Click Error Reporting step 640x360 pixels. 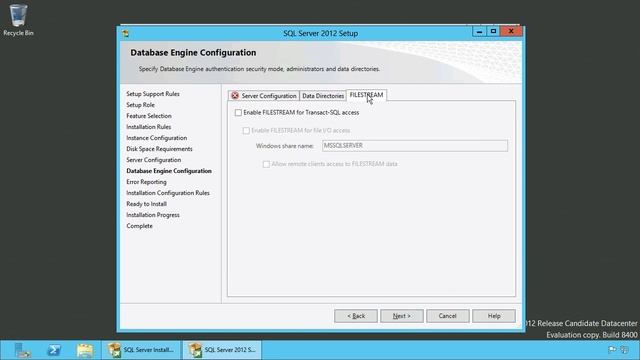[146, 182]
